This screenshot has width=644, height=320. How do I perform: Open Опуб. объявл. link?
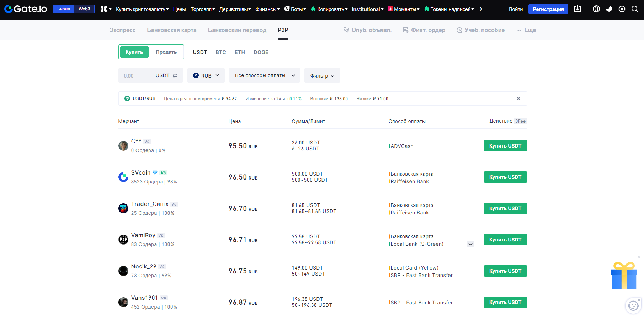pyautogui.click(x=367, y=30)
